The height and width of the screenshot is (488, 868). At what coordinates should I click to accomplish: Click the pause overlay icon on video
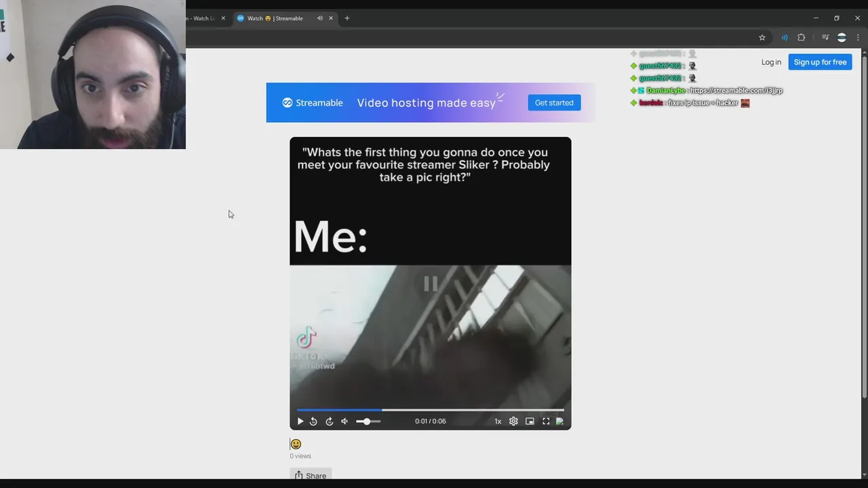coord(431,283)
